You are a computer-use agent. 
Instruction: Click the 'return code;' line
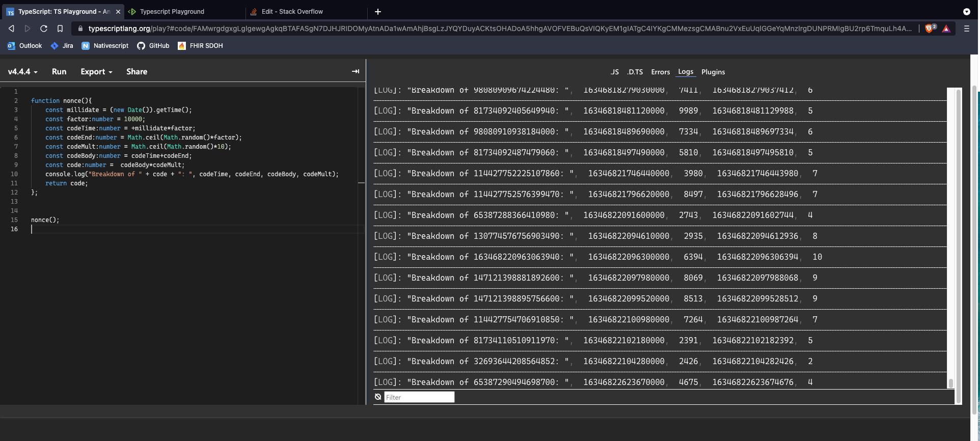coord(66,183)
